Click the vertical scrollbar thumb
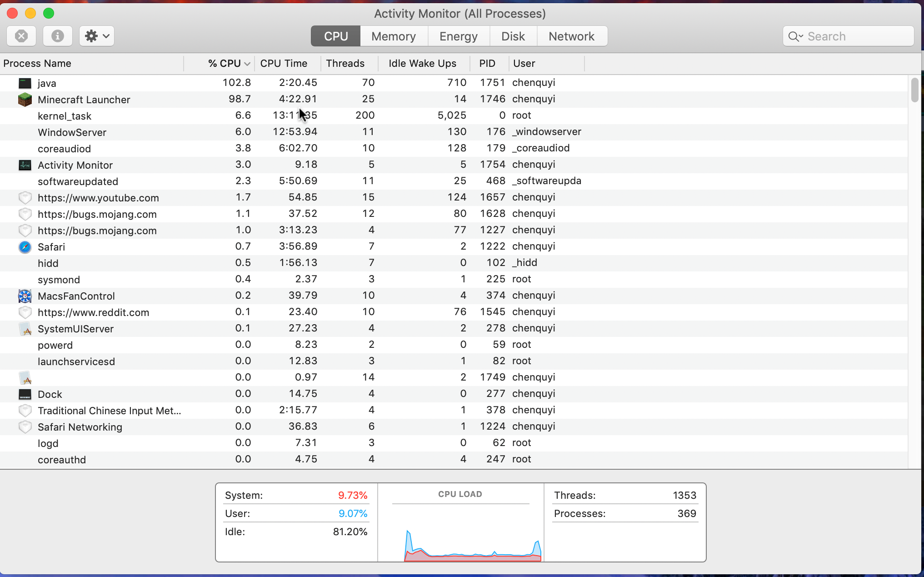This screenshot has width=924, height=577. point(914,90)
